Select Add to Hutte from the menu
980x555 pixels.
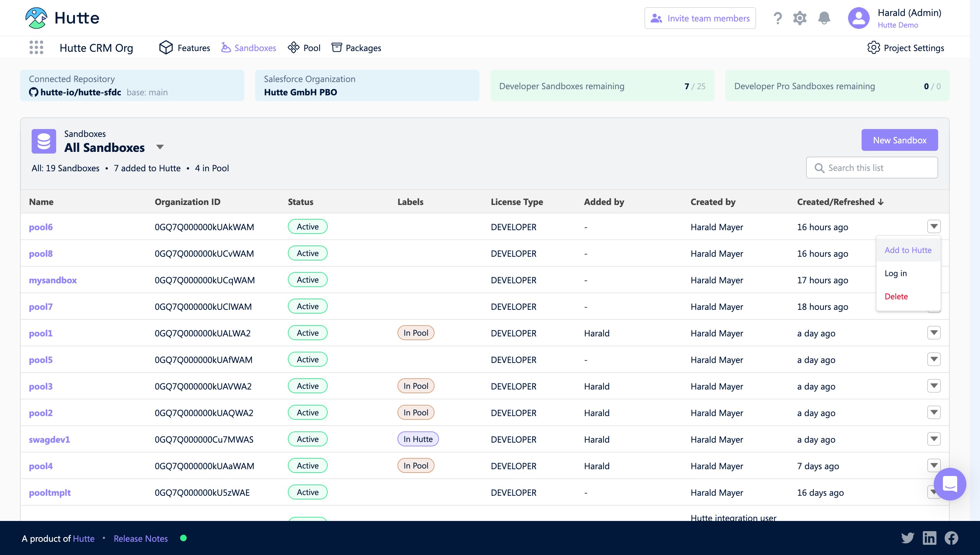pos(908,250)
